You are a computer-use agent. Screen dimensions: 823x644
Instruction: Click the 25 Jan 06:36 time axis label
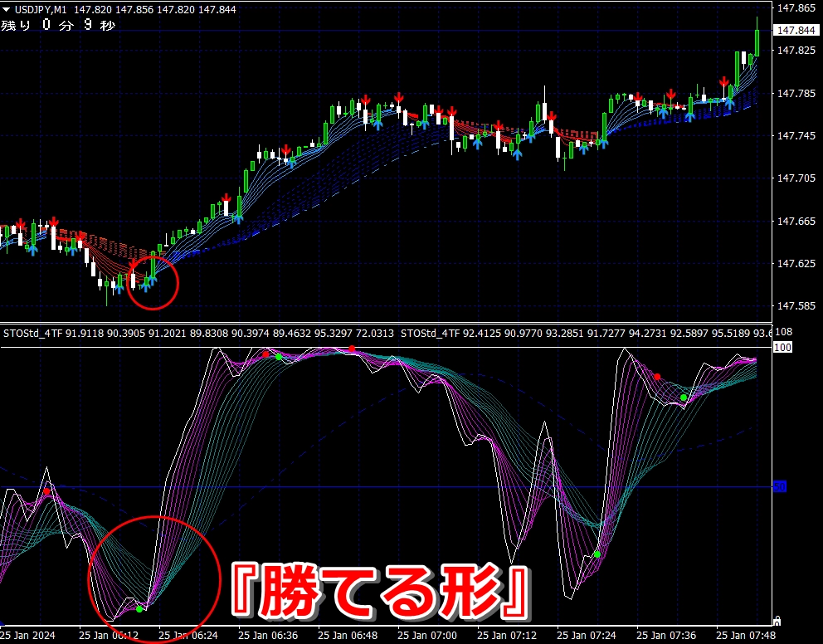tap(268, 636)
